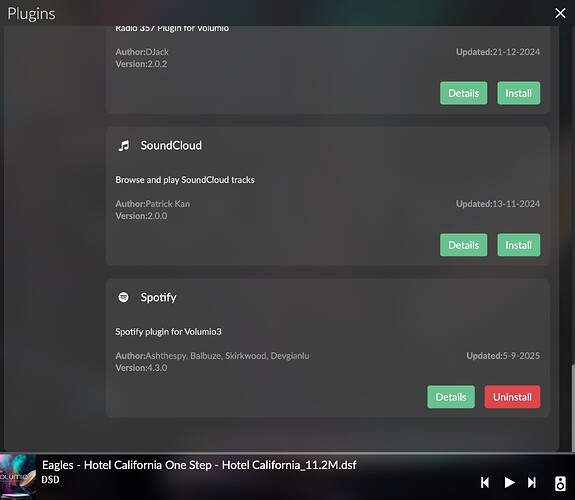Skip to the previous track
This screenshot has width=575, height=500.
click(485, 482)
